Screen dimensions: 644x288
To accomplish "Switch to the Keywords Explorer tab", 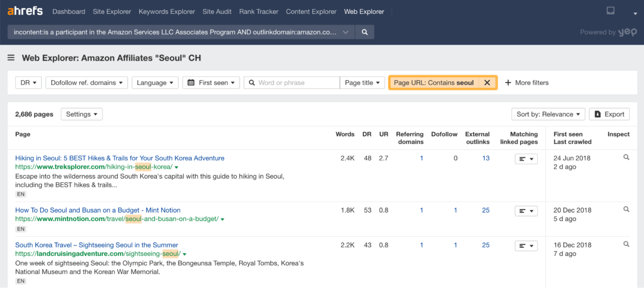I will point(166,11).
